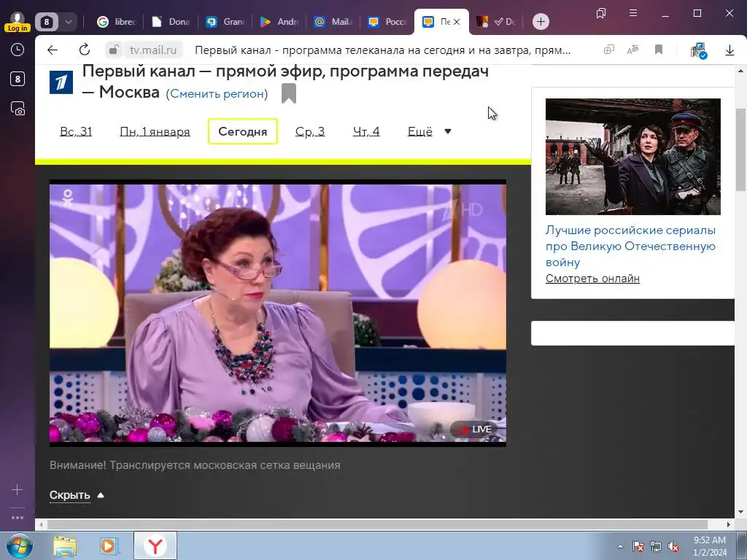747x560 pixels.
Task: Expand the tab group dropdown chevron
Action: pyautogui.click(x=68, y=21)
